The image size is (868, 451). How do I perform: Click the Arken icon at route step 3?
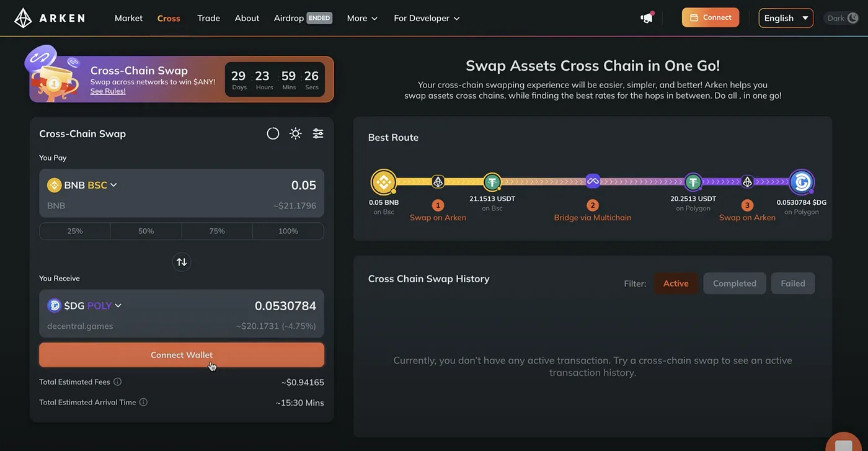click(747, 182)
